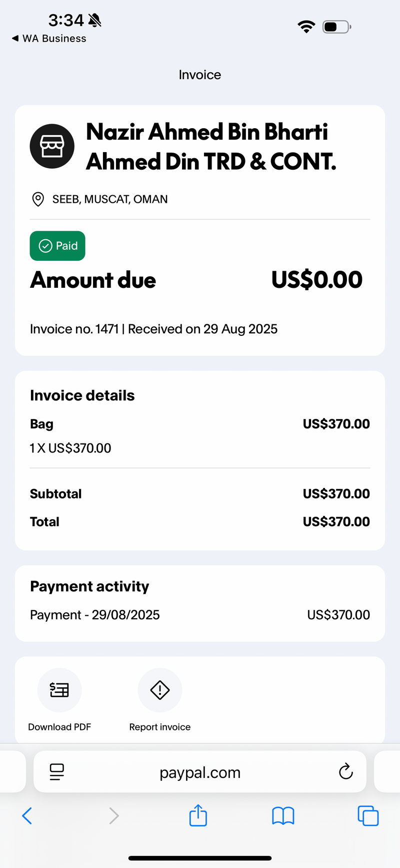
Task: Tap the Report invoice warning icon
Action: pos(160,690)
